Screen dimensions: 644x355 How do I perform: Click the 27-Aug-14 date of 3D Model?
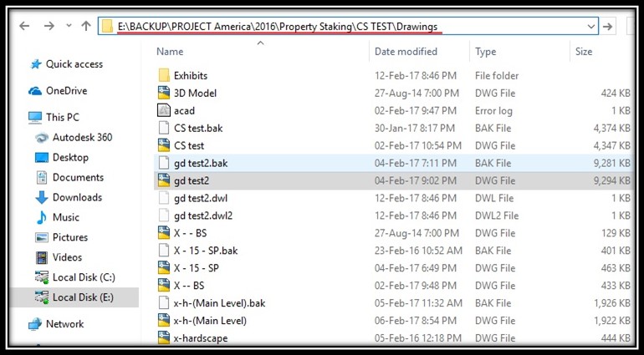click(417, 94)
